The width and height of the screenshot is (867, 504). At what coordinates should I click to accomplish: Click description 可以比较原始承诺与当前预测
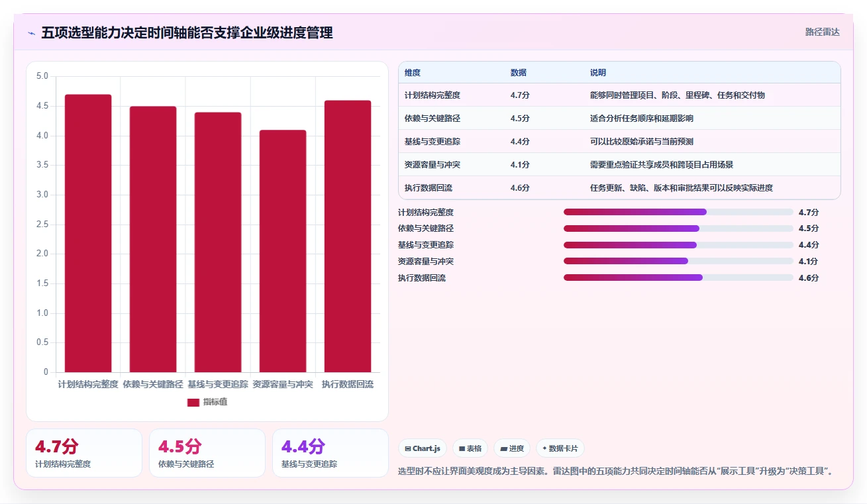click(x=642, y=142)
